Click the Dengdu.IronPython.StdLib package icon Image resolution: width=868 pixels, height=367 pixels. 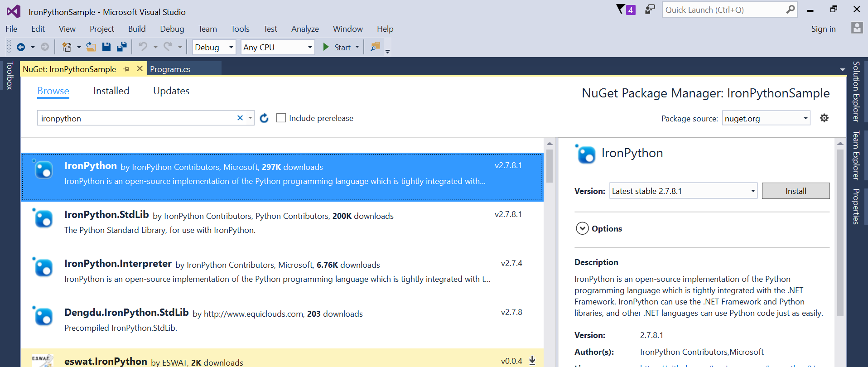coord(43,316)
